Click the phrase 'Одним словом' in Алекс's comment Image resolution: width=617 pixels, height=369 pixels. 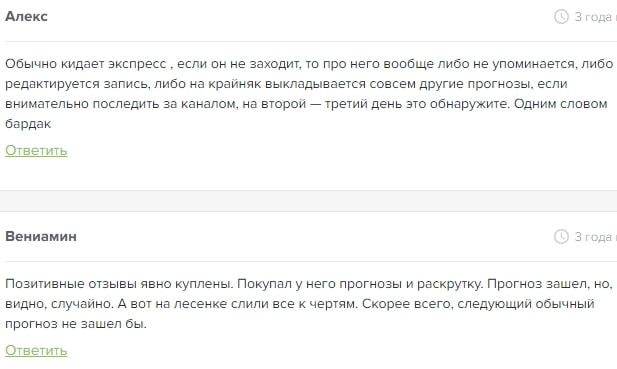pyautogui.click(x=560, y=104)
